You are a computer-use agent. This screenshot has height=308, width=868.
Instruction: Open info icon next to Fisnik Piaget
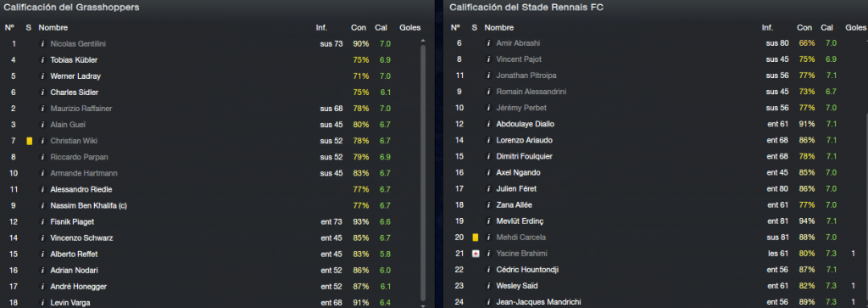pos(42,222)
